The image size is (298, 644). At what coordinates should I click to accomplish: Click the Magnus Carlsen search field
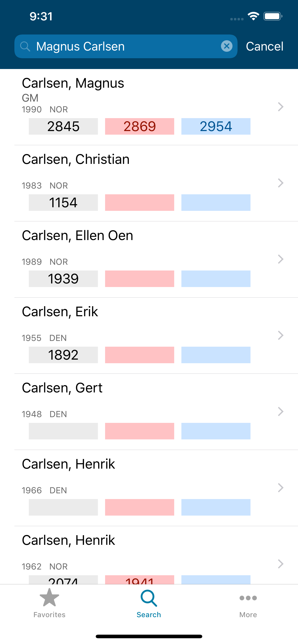pyautogui.click(x=125, y=46)
